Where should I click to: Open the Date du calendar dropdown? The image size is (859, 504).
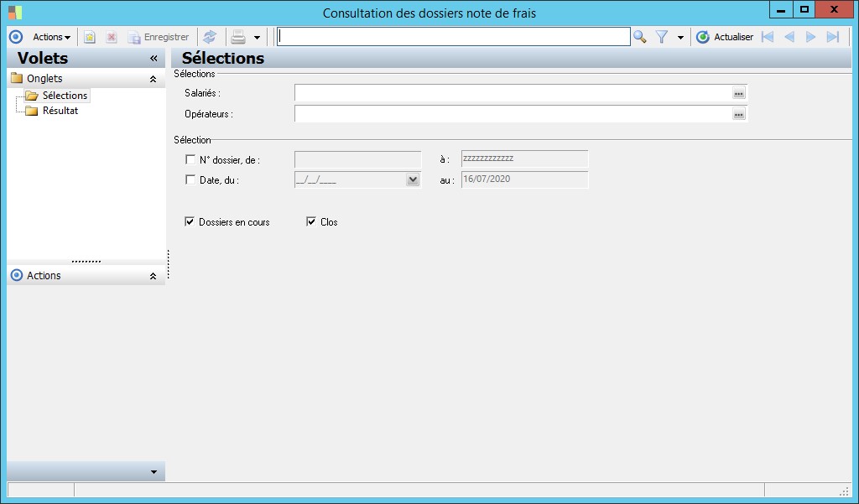[x=413, y=179]
